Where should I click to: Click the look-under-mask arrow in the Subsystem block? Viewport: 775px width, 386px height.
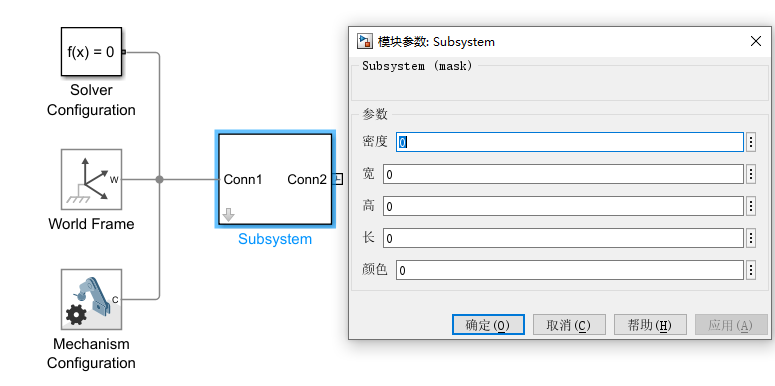228,214
